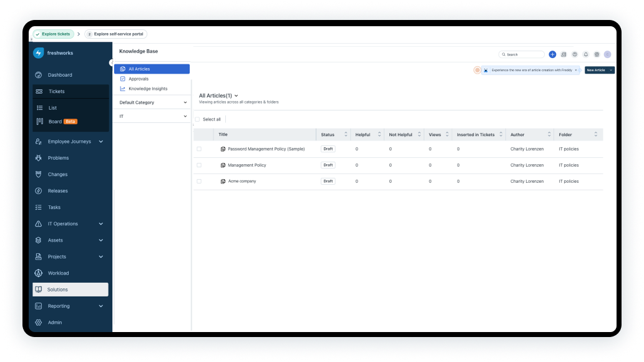The height and width of the screenshot is (362, 644).
Task: Tick the Select all checkbox
Action: 197,119
